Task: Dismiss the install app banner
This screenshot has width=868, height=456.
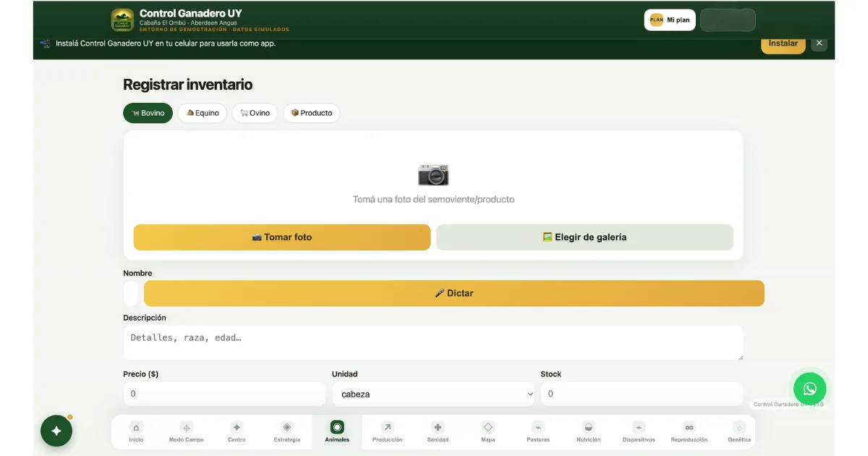Action: point(819,43)
